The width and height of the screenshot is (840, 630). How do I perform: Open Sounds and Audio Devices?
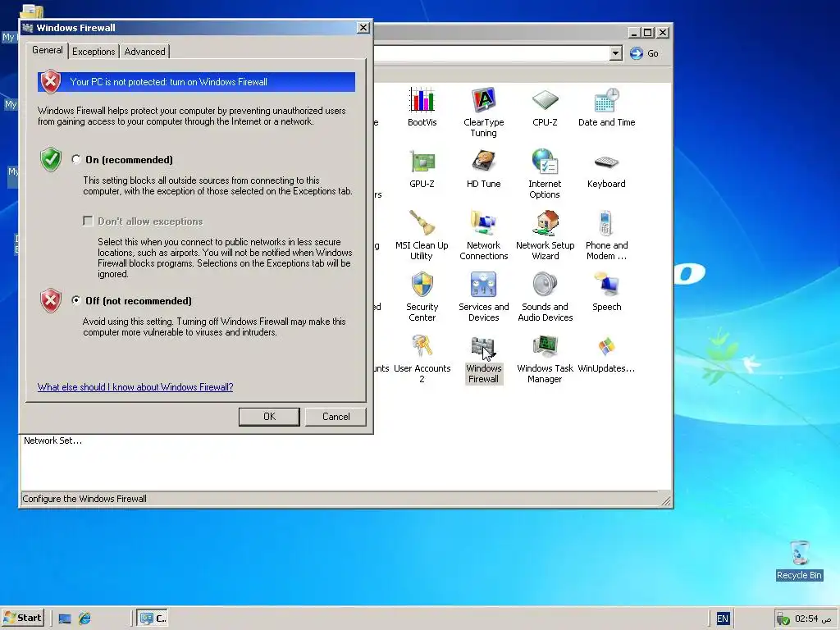[x=545, y=297]
